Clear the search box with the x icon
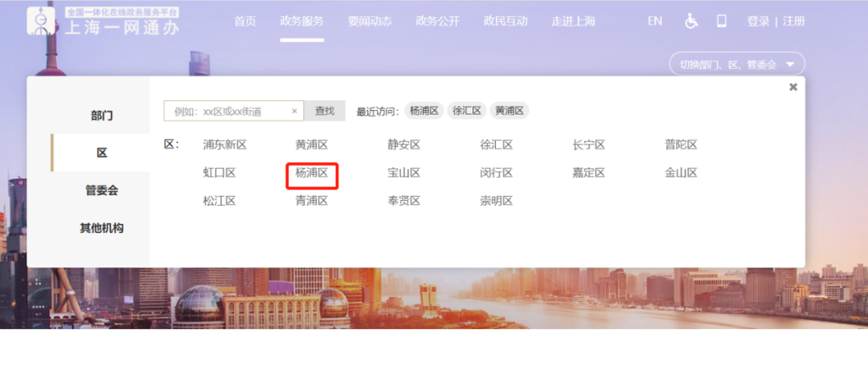The width and height of the screenshot is (868, 379). tap(294, 112)
